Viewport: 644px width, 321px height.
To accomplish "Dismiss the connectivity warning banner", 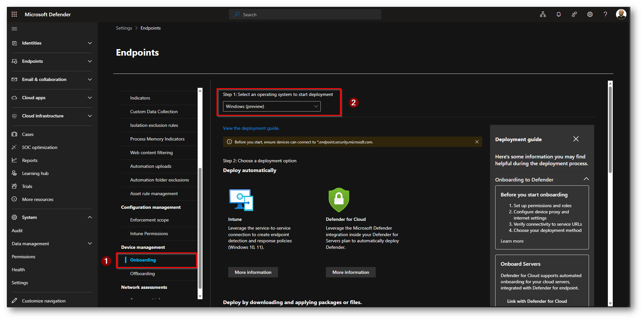I will click(477, 142).
